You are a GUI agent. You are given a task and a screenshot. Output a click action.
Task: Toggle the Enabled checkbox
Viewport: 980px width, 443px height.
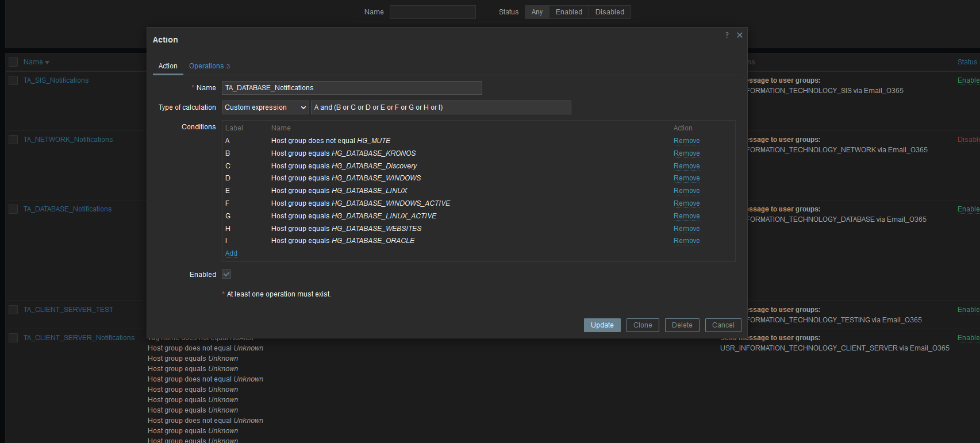tap(226, 275)
